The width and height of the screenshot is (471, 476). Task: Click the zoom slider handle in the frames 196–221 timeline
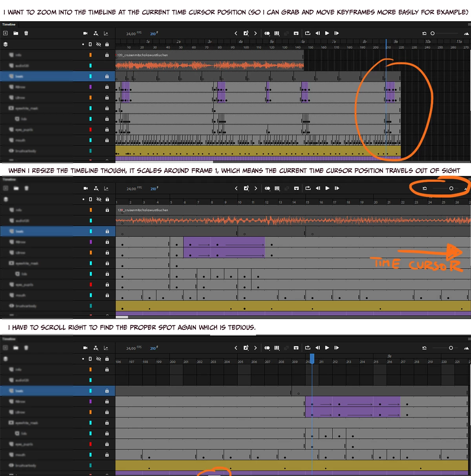[451, 348]
